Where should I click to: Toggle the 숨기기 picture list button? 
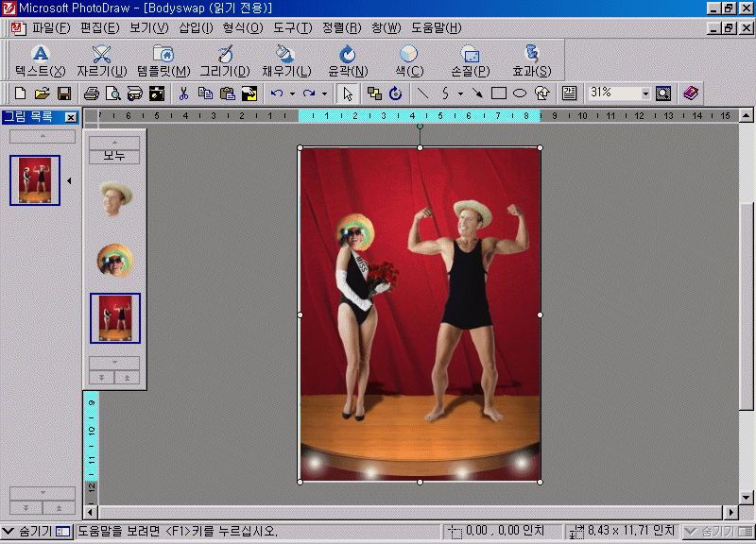point(37,532)
